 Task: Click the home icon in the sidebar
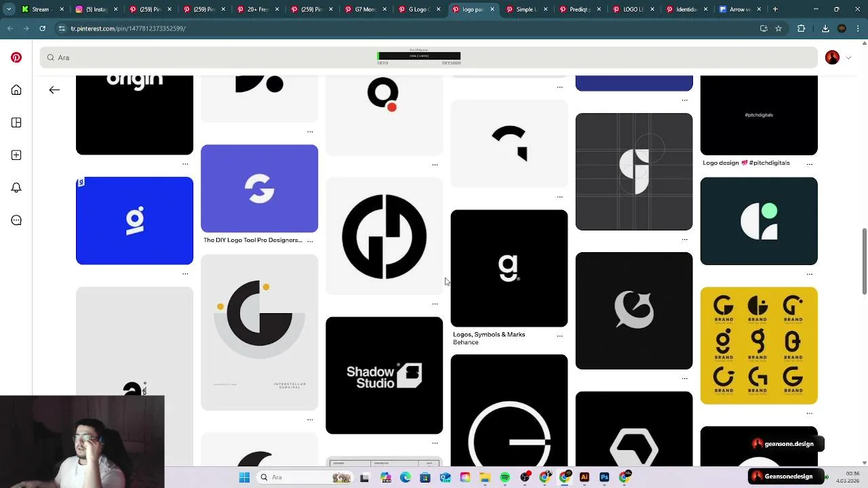pyautogui.click(x=16, y=90)
